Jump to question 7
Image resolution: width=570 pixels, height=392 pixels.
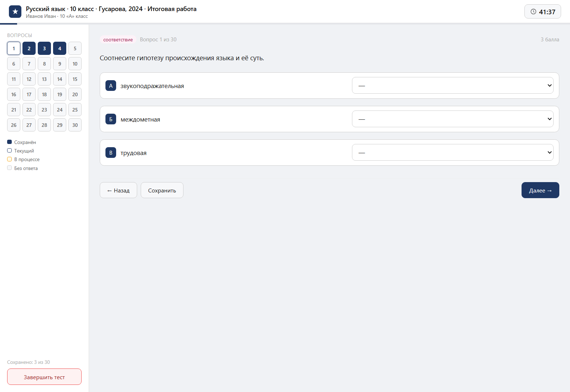coord(29,64)
